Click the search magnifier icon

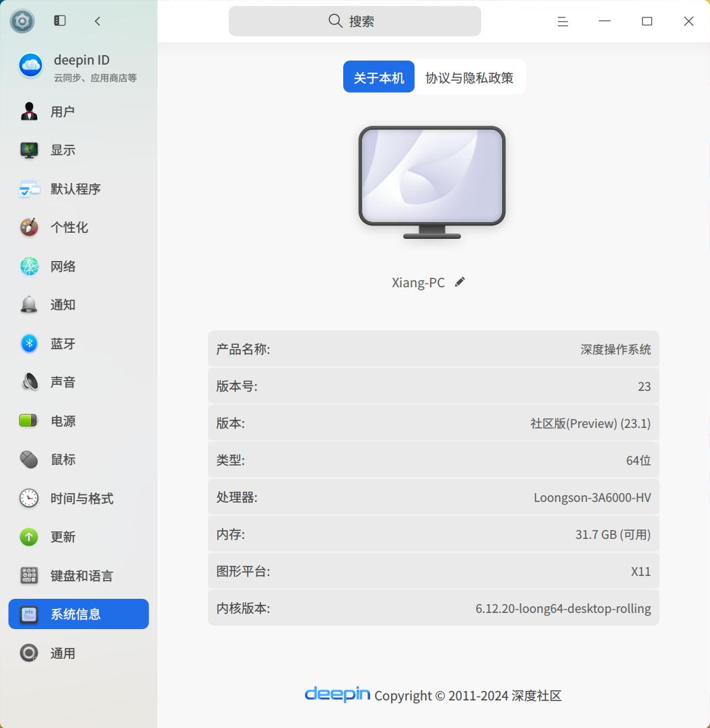(335, 20)
